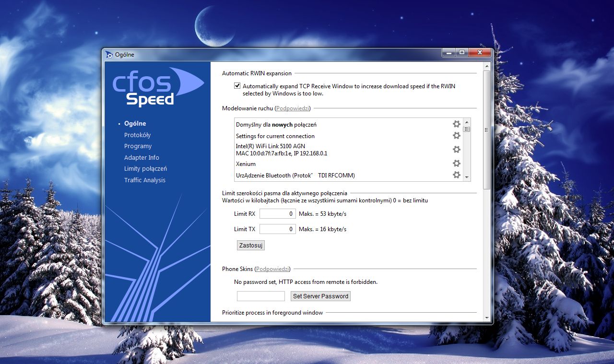Click main page scrollbar down arrow
Screen dimensions: 614x364
click(x=487, y=317)
